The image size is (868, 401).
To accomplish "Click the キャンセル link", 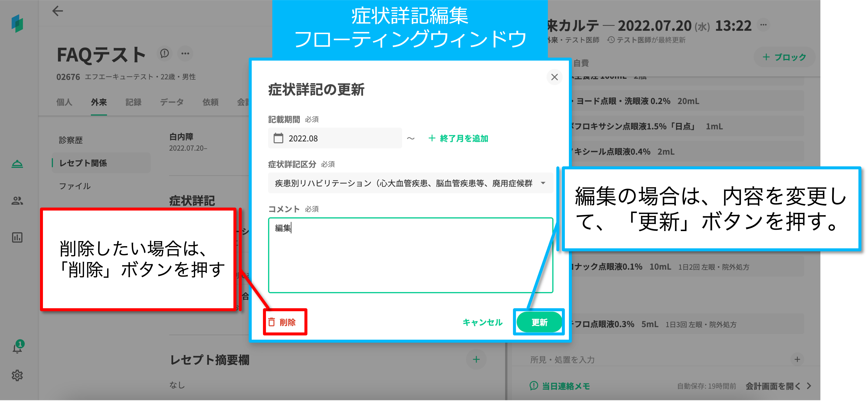I will pos(483,322).
